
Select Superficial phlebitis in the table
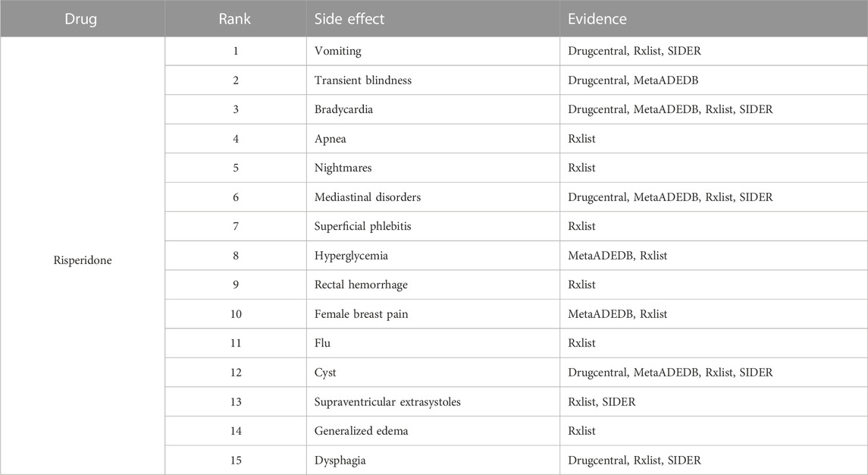point(363,227)
